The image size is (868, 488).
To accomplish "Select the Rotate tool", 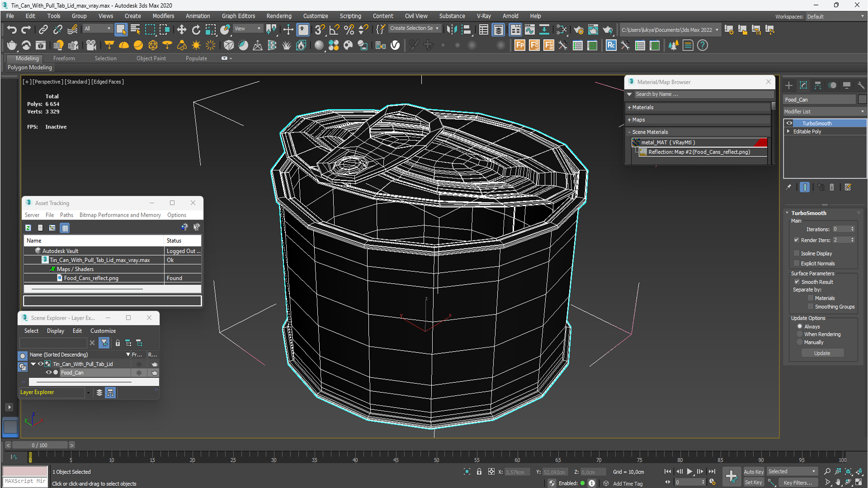I will tap(196, 30).
